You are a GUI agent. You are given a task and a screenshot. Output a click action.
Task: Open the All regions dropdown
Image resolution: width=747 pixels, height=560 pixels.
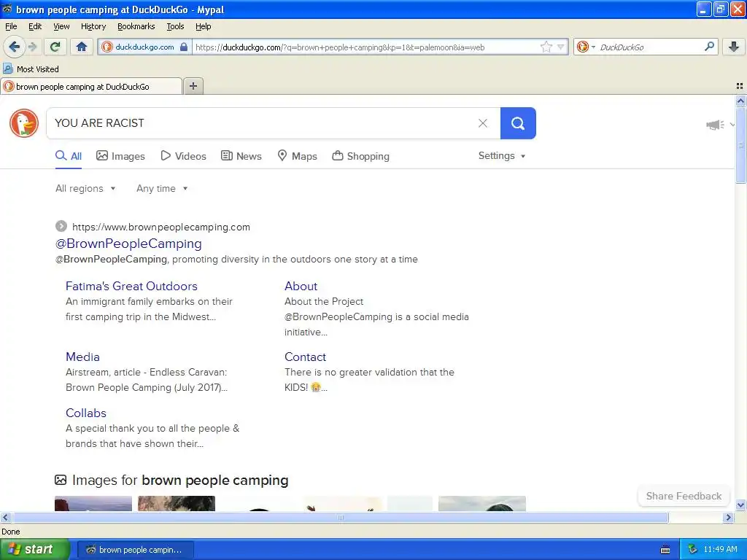click(x=85, y=188)
